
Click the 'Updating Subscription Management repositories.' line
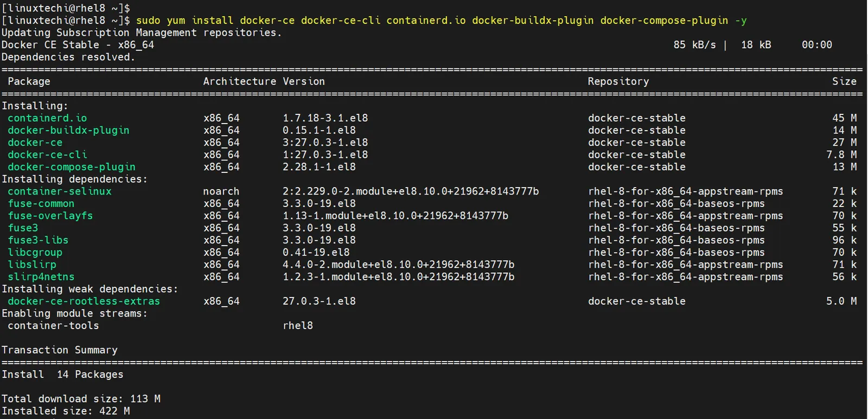[142, 33]
